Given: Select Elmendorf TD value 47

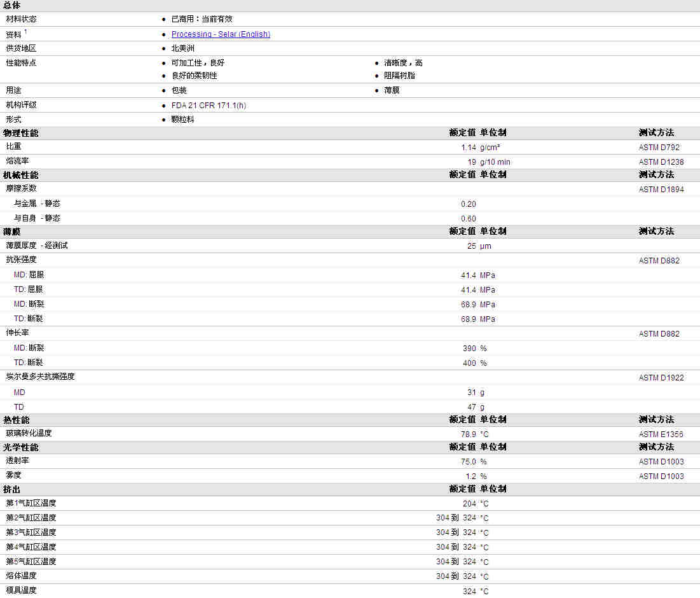Looking at the screenshot, I should click(x=471, y=407).
